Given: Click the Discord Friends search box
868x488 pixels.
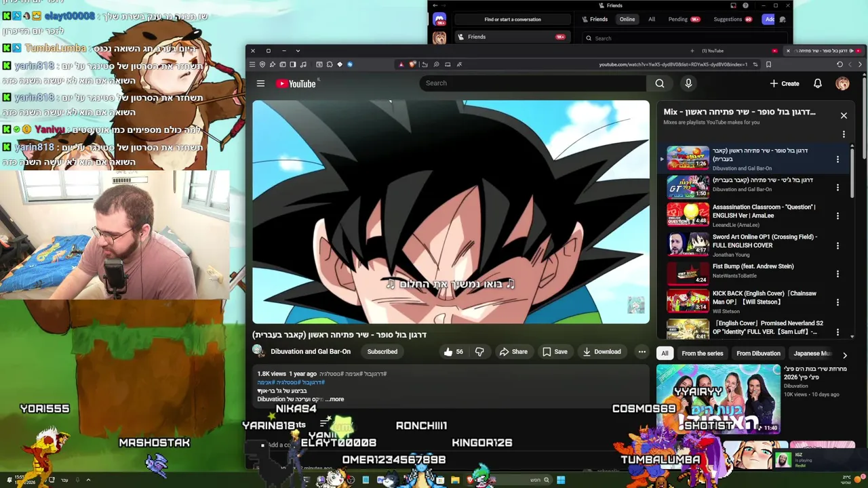Looking at the screenshot, I should pyautogui.click(x=685, y=39).
